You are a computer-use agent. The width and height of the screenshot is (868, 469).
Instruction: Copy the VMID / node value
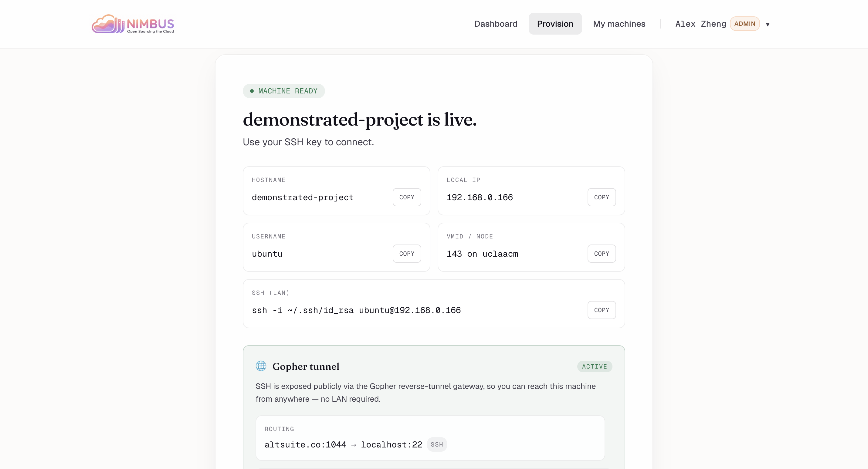click(601, 254)
